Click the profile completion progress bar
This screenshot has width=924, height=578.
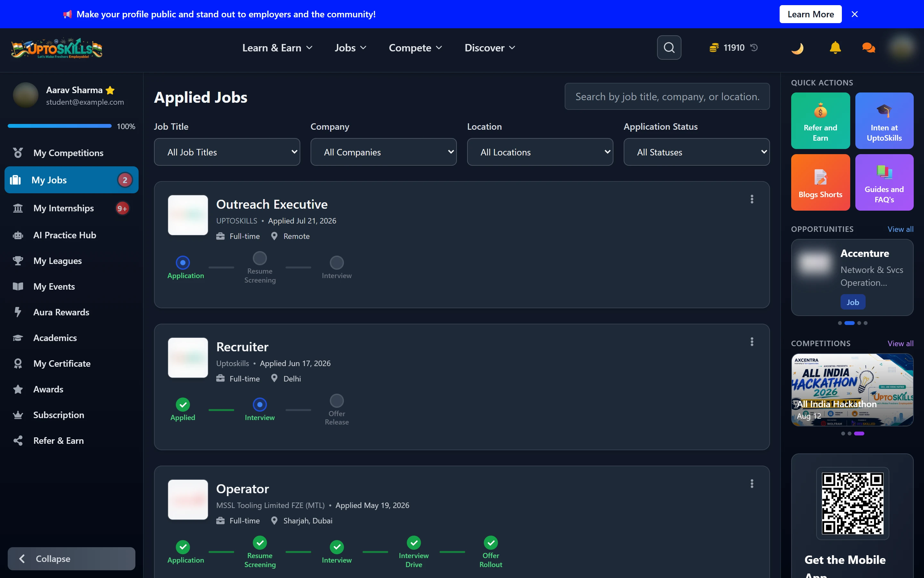pos(60,126)
